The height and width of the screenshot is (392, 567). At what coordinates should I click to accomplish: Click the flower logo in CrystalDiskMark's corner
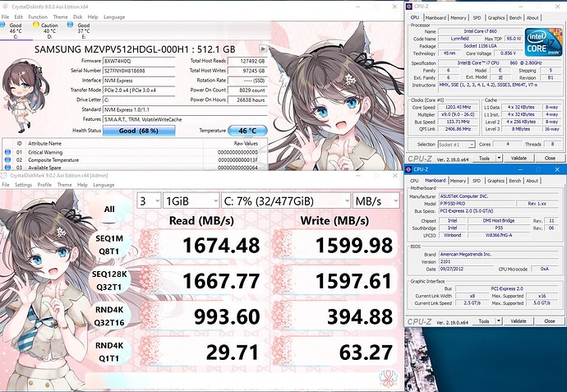(388, 378)
